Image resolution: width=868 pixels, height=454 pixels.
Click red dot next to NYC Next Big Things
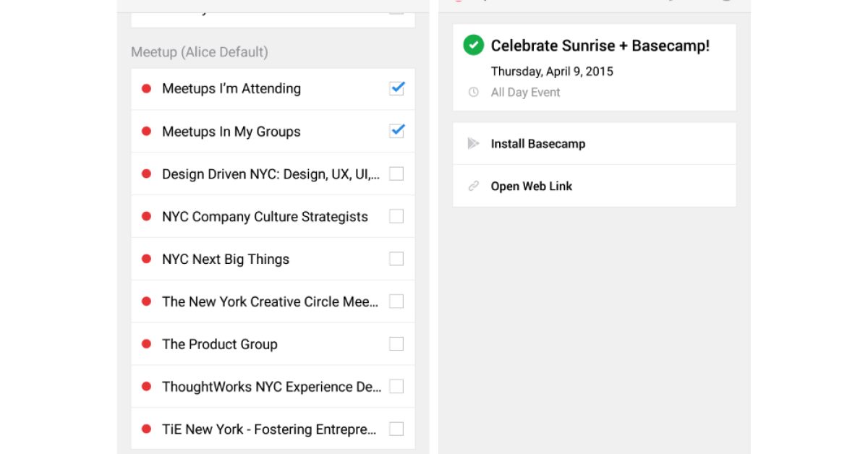146,259
